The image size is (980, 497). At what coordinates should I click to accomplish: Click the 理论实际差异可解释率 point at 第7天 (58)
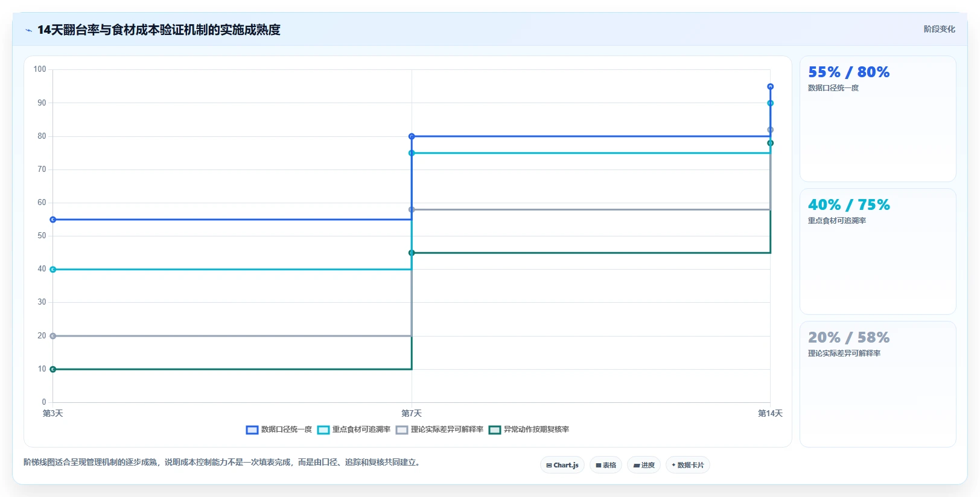click(412, 210)
